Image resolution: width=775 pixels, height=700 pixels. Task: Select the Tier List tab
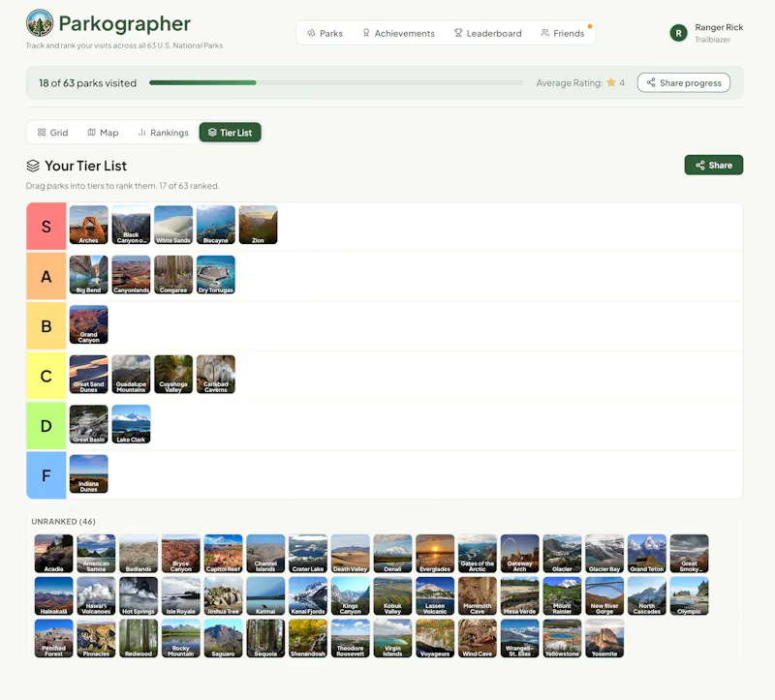point(231,133)
